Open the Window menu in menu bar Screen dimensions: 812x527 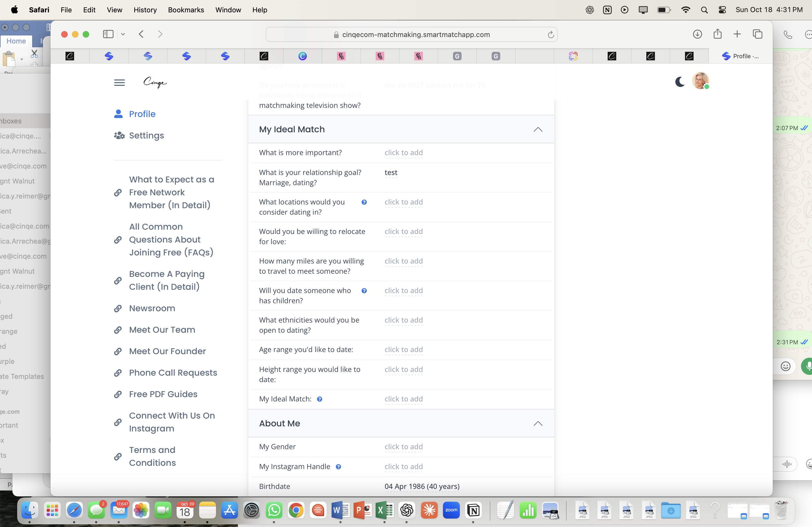click(228, 10)
